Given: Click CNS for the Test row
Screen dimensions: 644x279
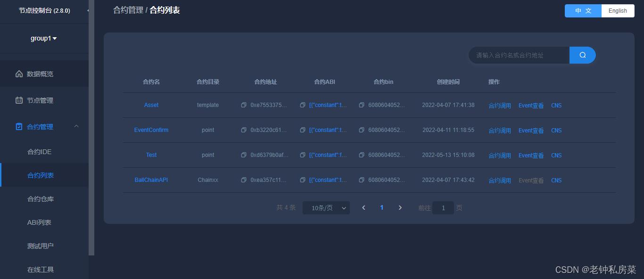Looking at the screenshot, I should pos(556,156).
